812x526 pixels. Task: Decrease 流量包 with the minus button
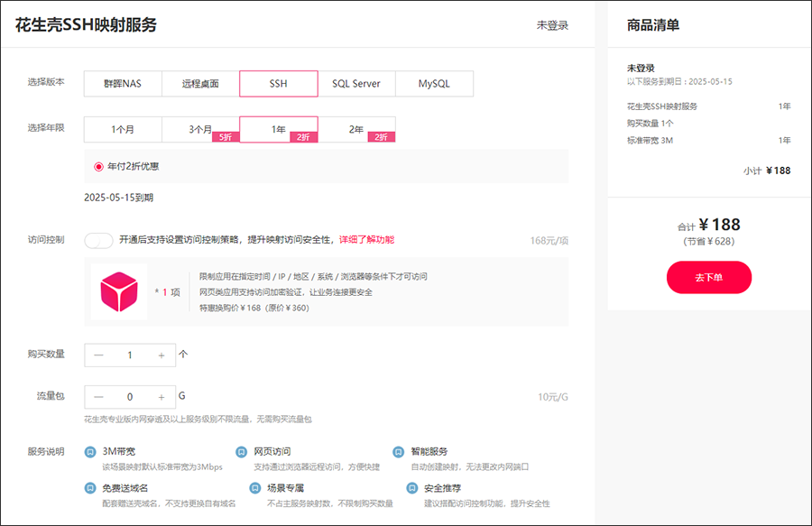[x=98, y=397]
